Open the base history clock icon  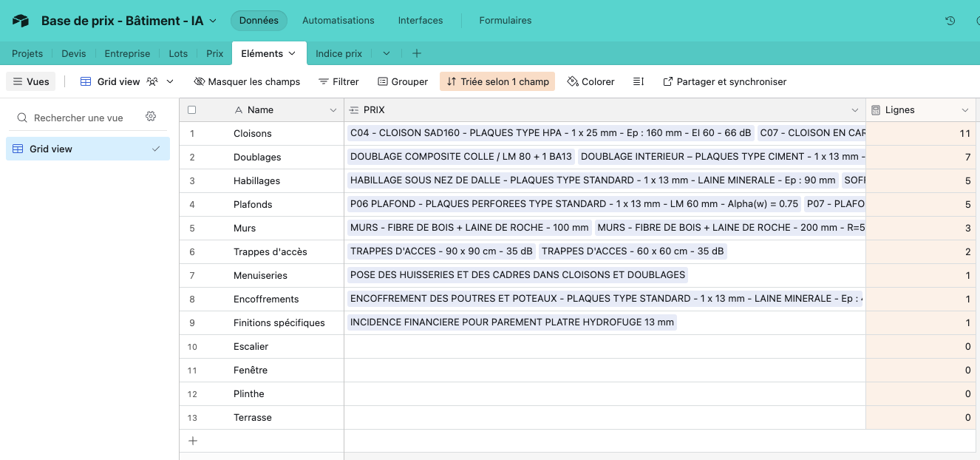click(x=950, y=21)
